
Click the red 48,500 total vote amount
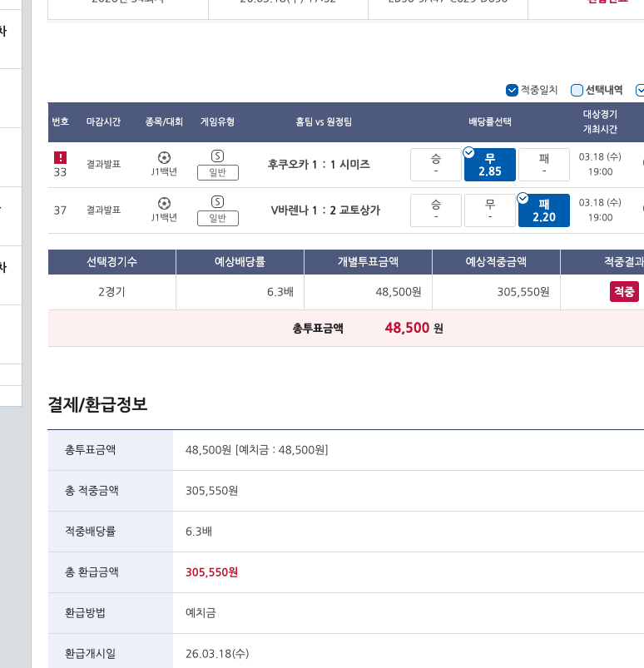(x=407, y=328)
